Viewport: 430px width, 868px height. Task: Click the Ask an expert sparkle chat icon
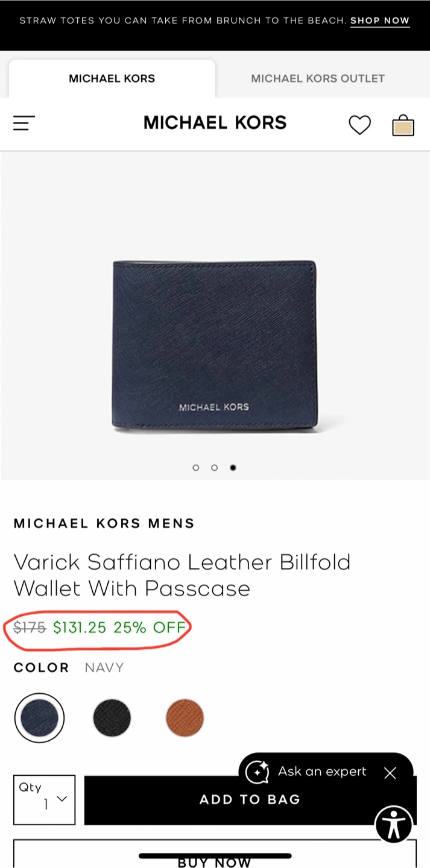pos(258,772)
